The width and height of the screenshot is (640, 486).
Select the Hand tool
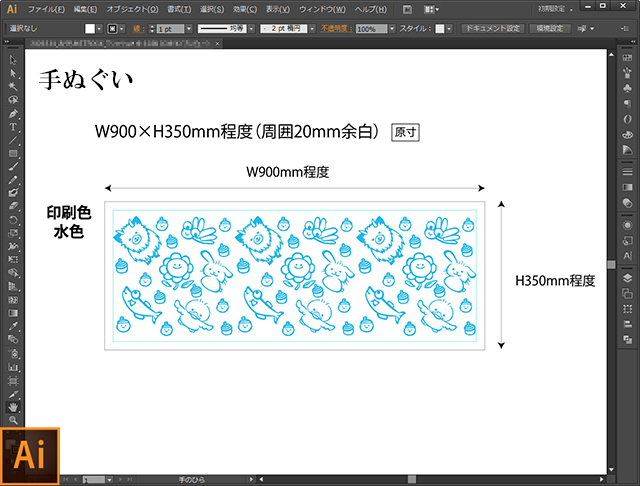coord(13,407)
